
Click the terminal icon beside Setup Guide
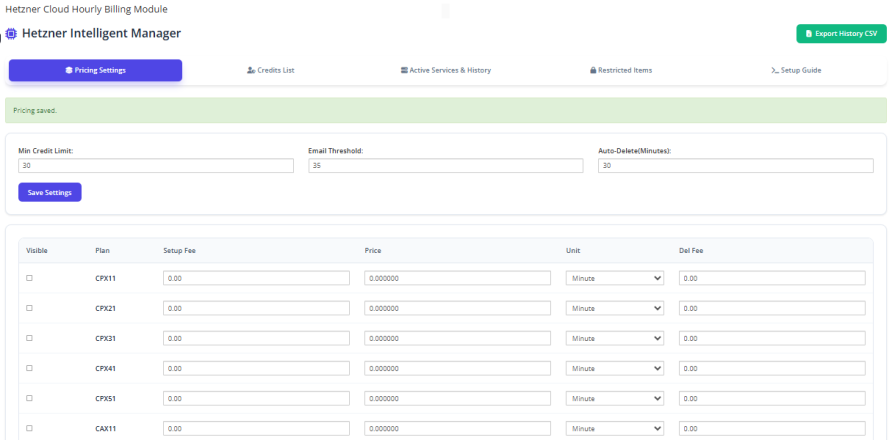775,71
